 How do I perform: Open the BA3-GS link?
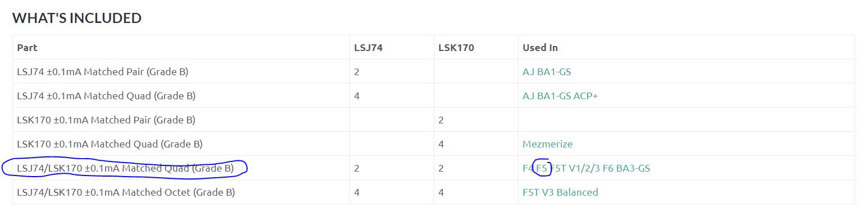pyautogui.click(x=634, y=168)
